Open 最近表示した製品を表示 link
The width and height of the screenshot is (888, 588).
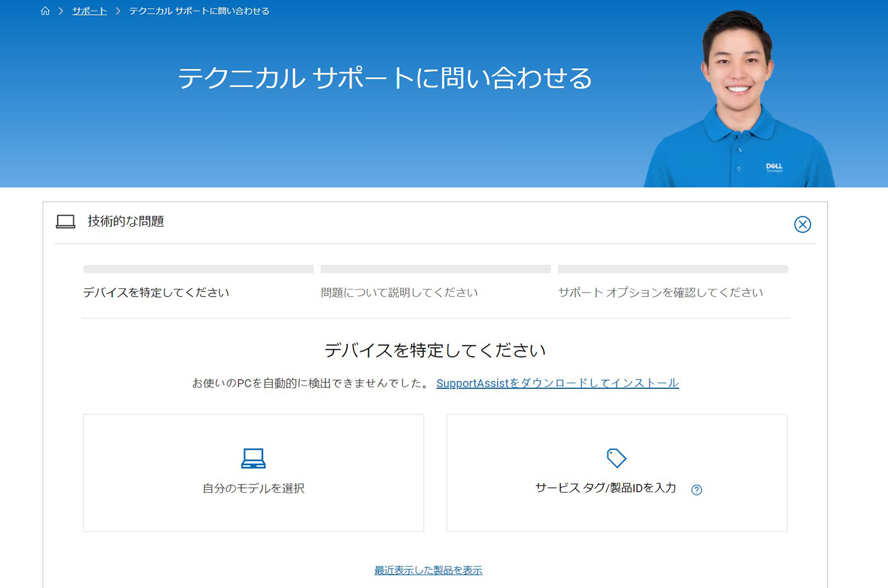(428, 570)
